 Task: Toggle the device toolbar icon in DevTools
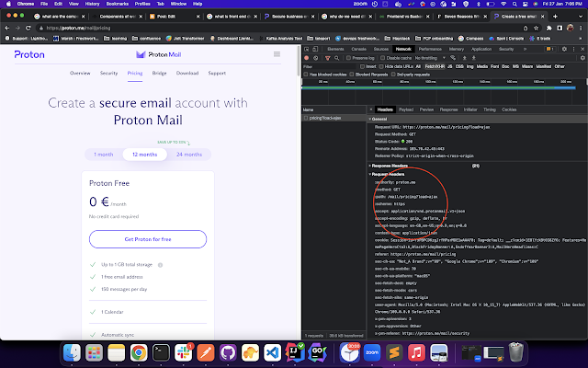click(x=315, y=49)
